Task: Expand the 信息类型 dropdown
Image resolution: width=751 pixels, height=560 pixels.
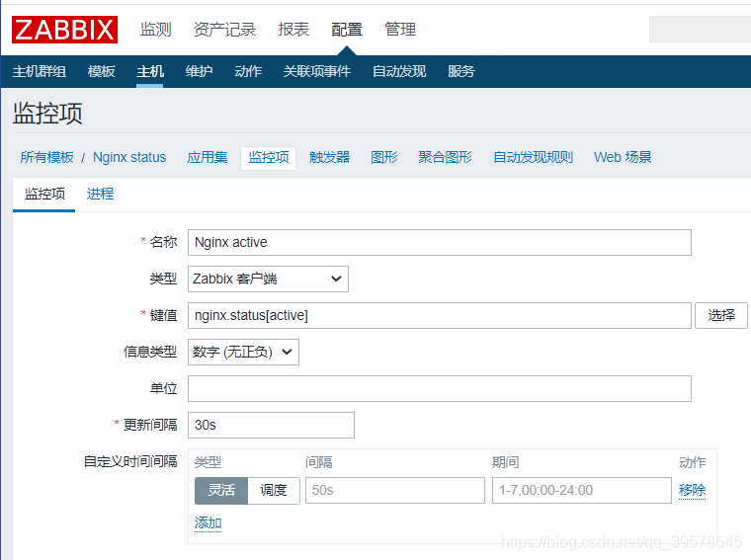Action: coord(243,352)
